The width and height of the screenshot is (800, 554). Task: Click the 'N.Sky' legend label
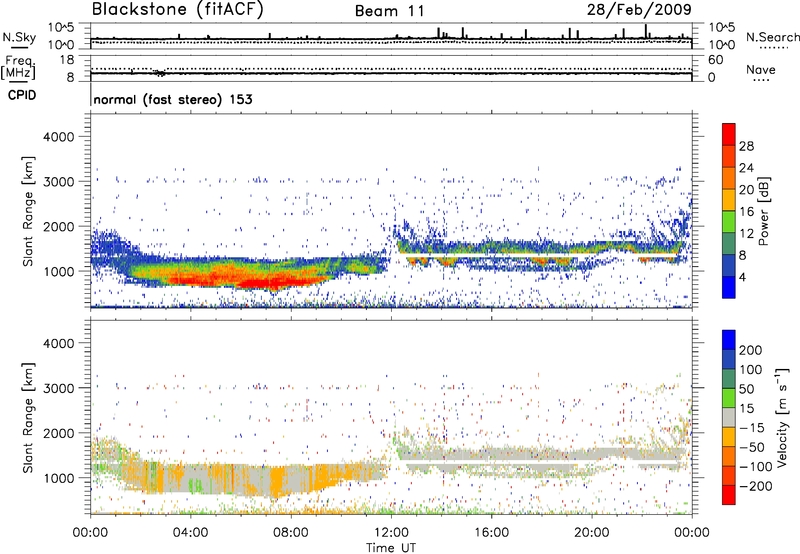[19, 37]
